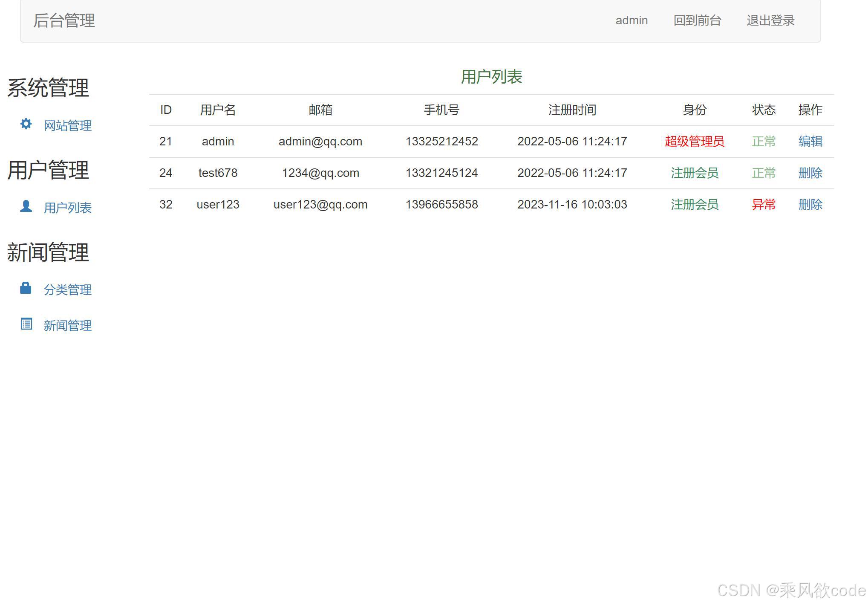868x605 pixels.
Task: Open the 用户列表 sidebar link
Action: point(67,208)
